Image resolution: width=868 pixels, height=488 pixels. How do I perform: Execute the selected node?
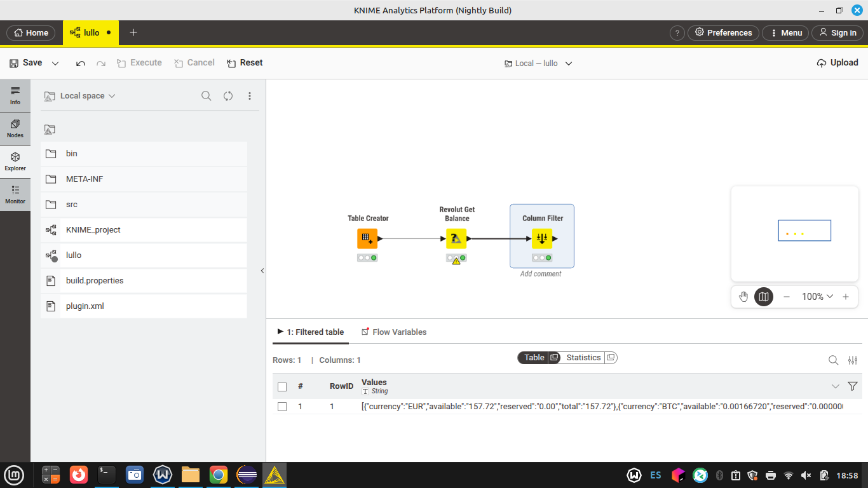click(139, 63)
